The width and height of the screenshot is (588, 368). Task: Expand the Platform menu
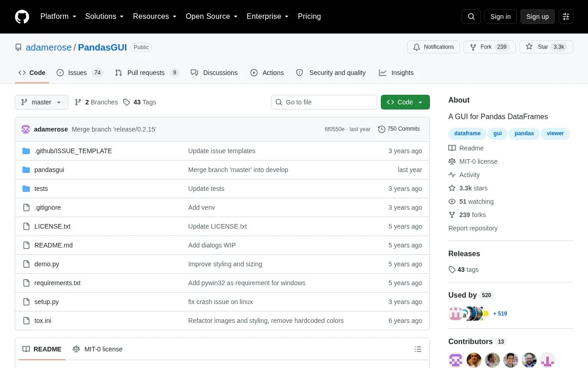(x=58, y=17)
